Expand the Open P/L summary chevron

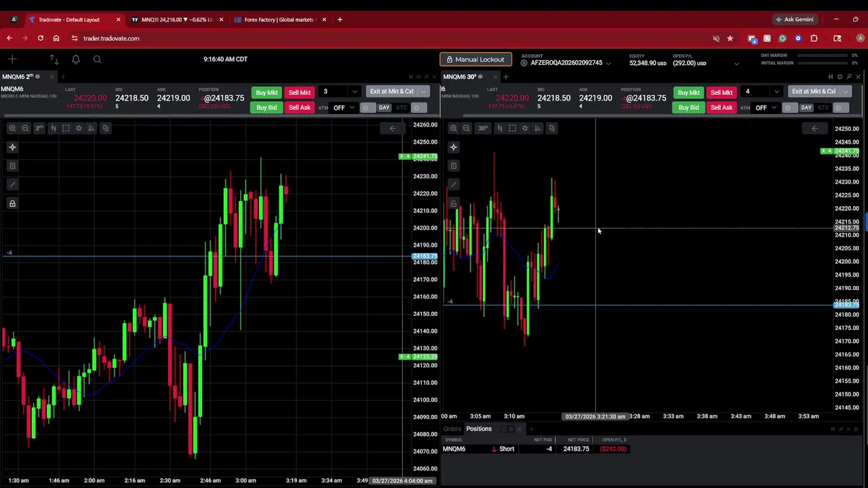pos(736,64)
